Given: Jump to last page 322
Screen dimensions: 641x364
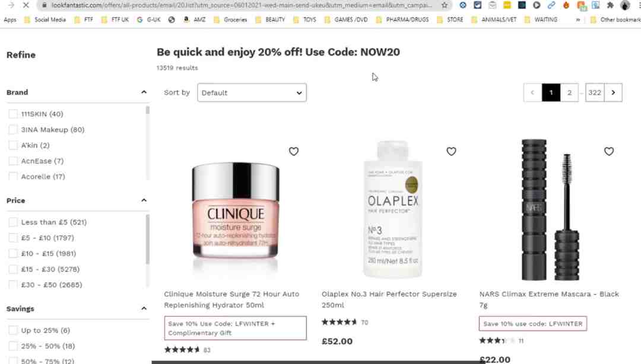Looking at the screenshot, I should (x=594, y=92).
